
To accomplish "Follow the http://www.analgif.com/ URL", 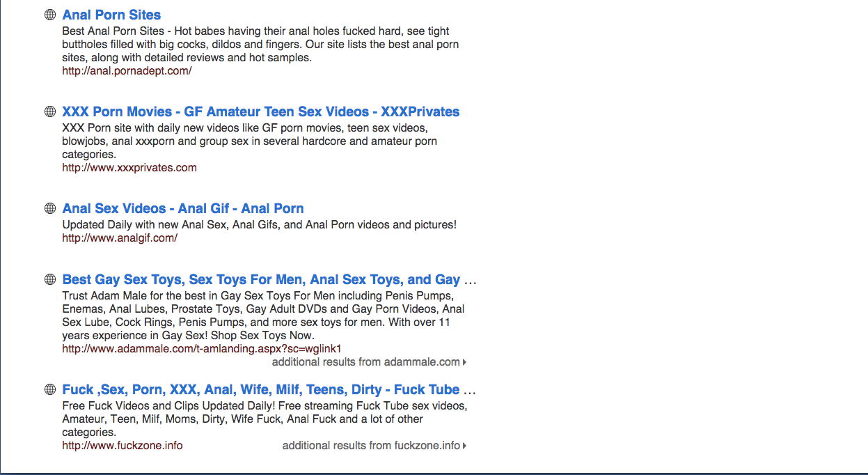I will 120,238.
